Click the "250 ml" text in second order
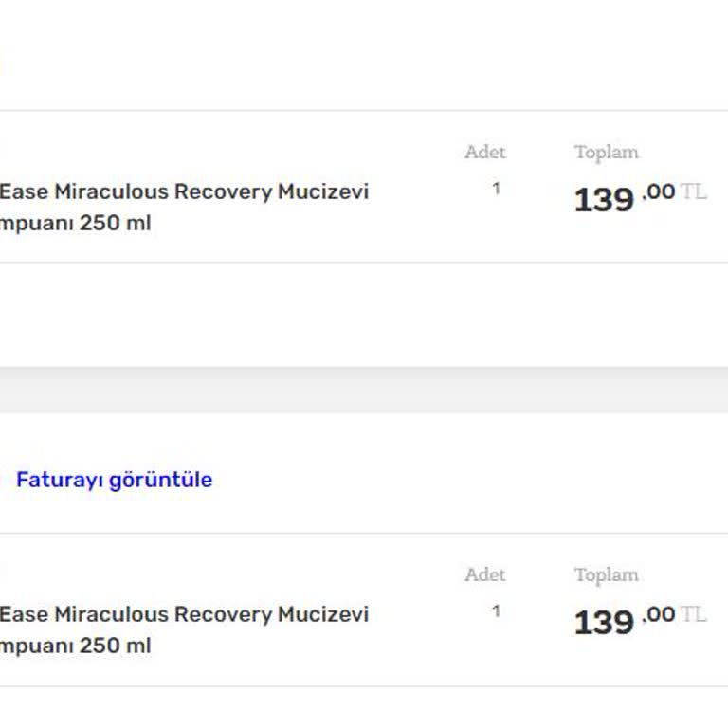 [116, 647]
